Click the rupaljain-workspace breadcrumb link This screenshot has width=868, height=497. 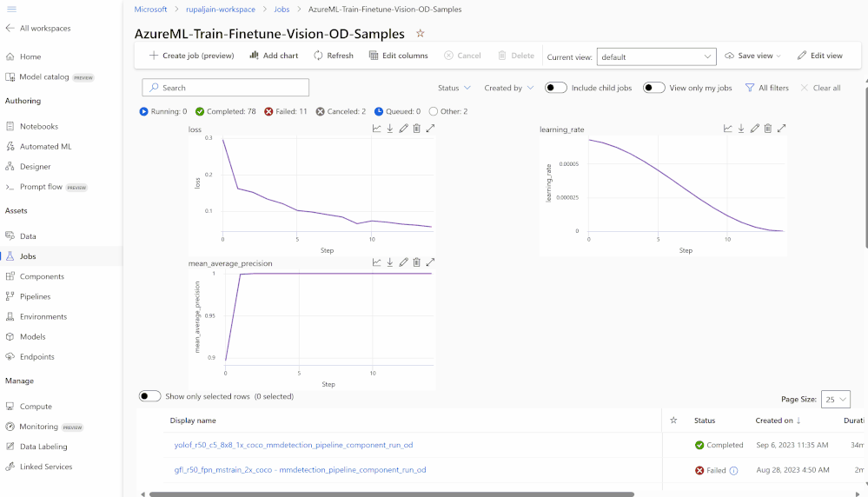pos(221,10)
